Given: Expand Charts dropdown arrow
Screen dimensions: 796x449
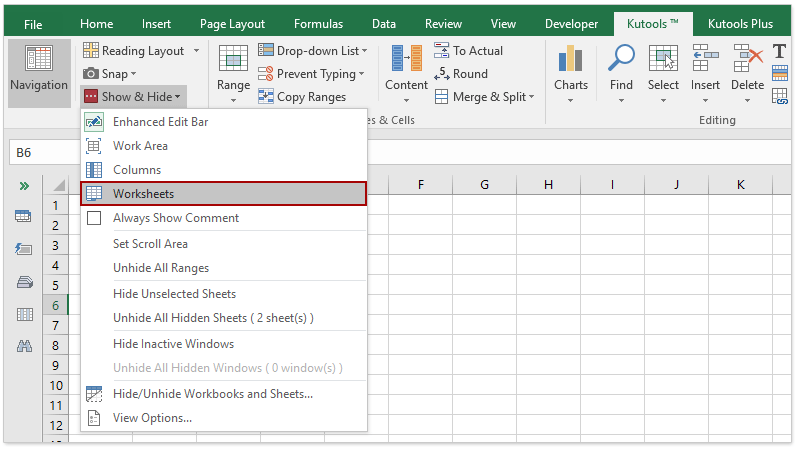Looking at the screenshot, I should 570,101.
